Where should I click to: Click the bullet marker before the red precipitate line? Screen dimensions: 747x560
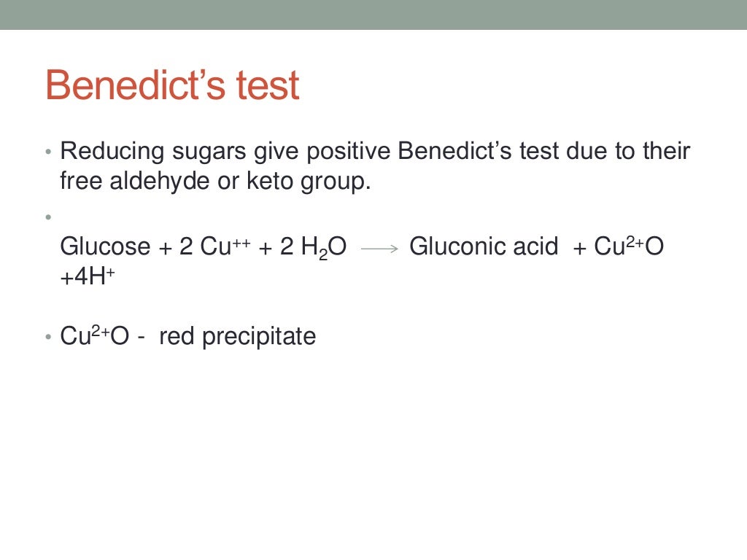[48, 338]
